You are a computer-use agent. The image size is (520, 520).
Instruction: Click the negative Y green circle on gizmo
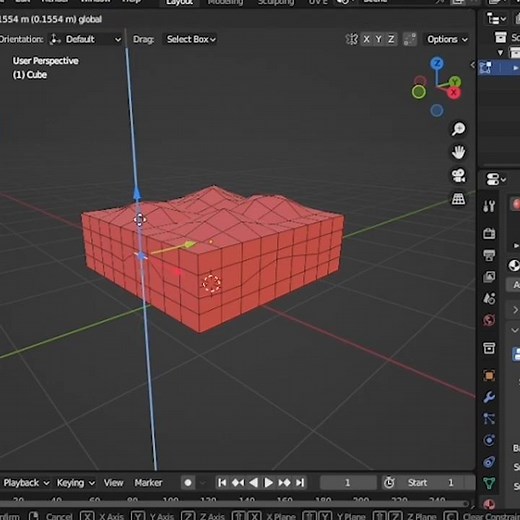[419, 92]
